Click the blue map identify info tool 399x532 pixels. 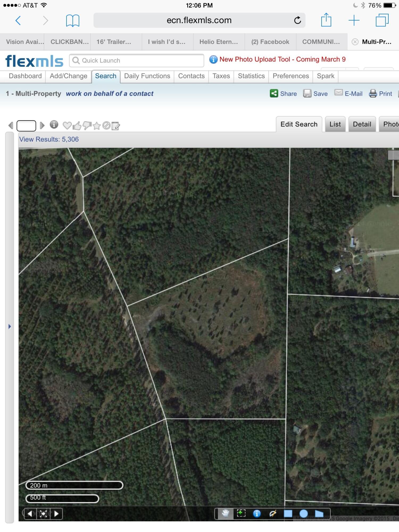tap(257, 513)
